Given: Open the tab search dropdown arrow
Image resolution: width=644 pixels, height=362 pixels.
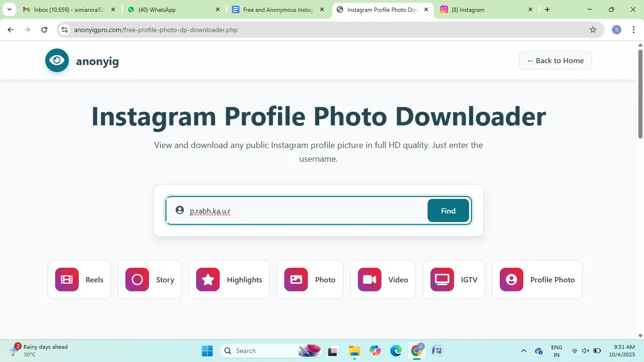Looking at the screenshot, I should click(9, 9).
